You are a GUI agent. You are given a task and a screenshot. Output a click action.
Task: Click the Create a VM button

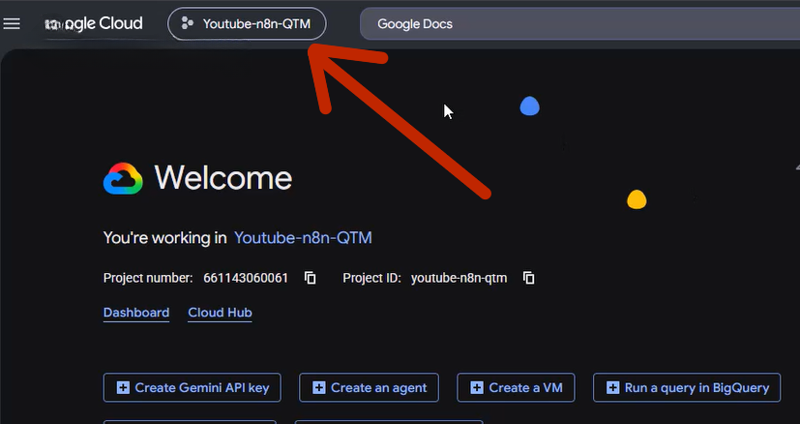516,388
